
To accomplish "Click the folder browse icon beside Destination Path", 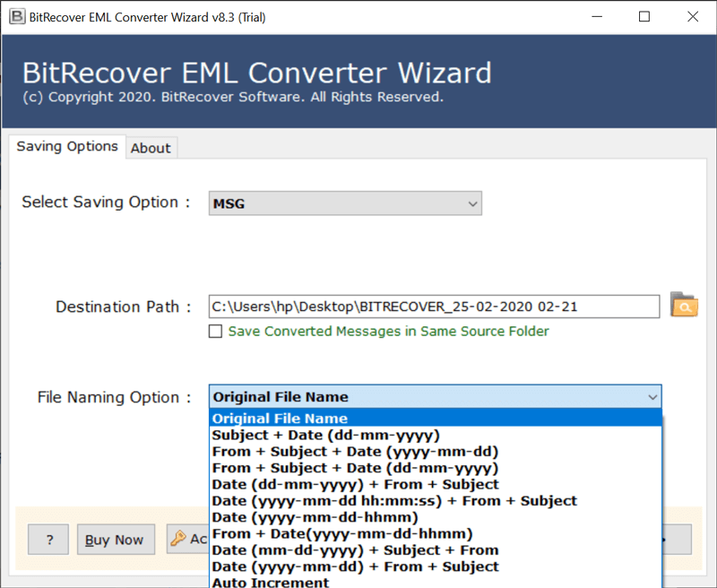I will 684,305.
